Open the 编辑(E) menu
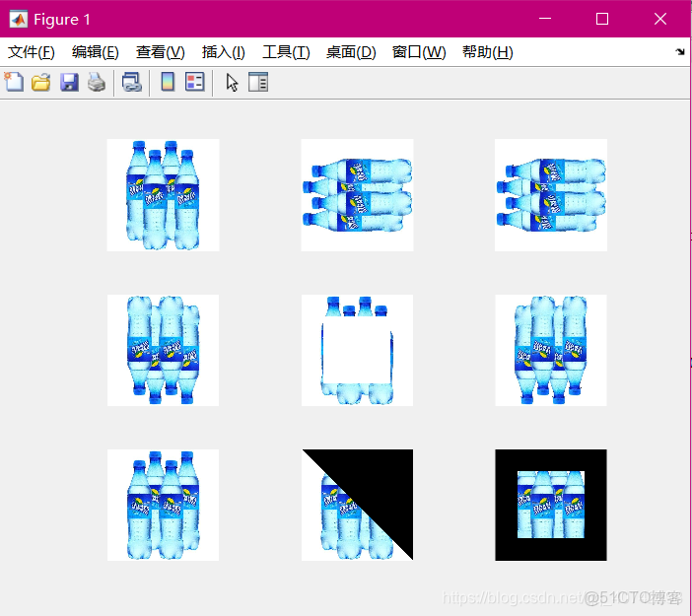The width and height of the screenshot is (692, 616). pyautogui.click(x=96, y=52)
